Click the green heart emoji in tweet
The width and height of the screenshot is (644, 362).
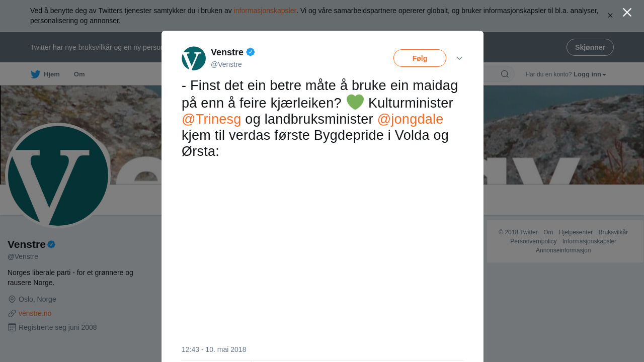[355, 102]
